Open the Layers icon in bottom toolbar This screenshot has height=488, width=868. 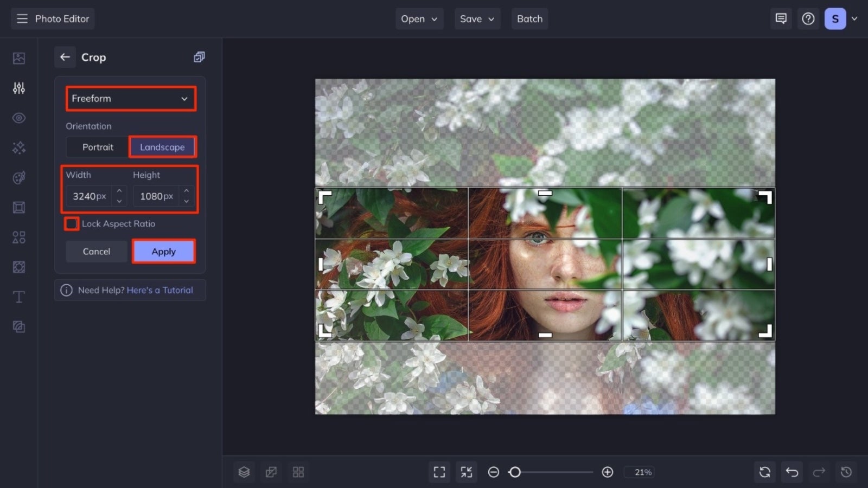coord(244,472)
